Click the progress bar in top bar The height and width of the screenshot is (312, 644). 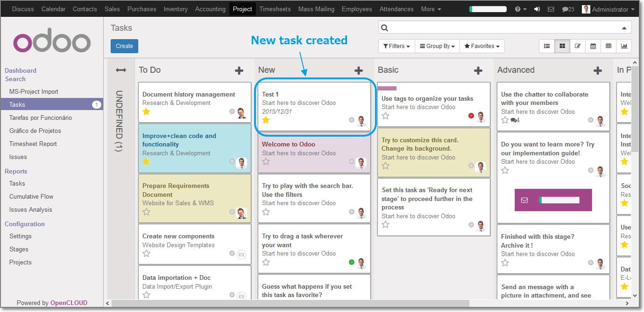[x=488, y=9]
